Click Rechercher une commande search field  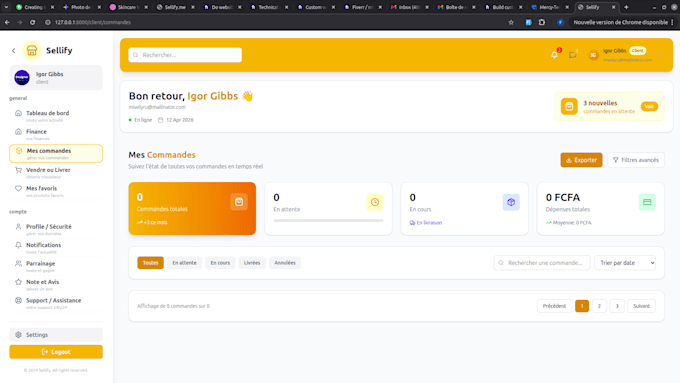click(x=542, y=263)
